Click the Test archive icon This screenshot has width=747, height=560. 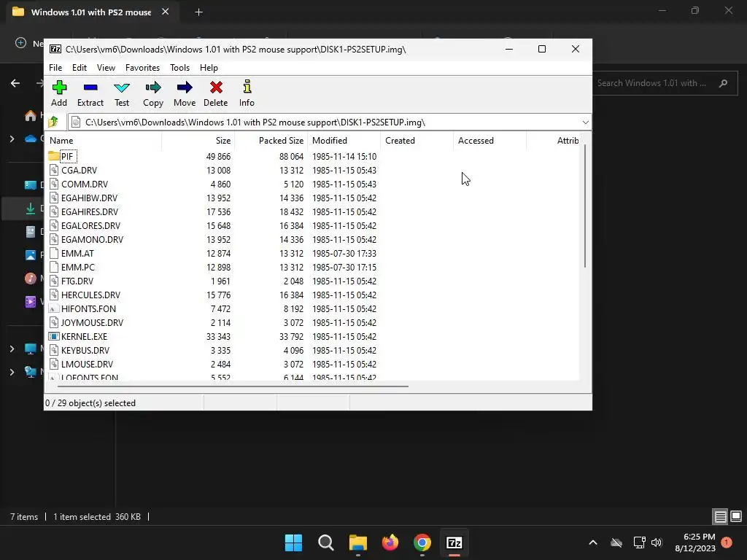[122, 87]
